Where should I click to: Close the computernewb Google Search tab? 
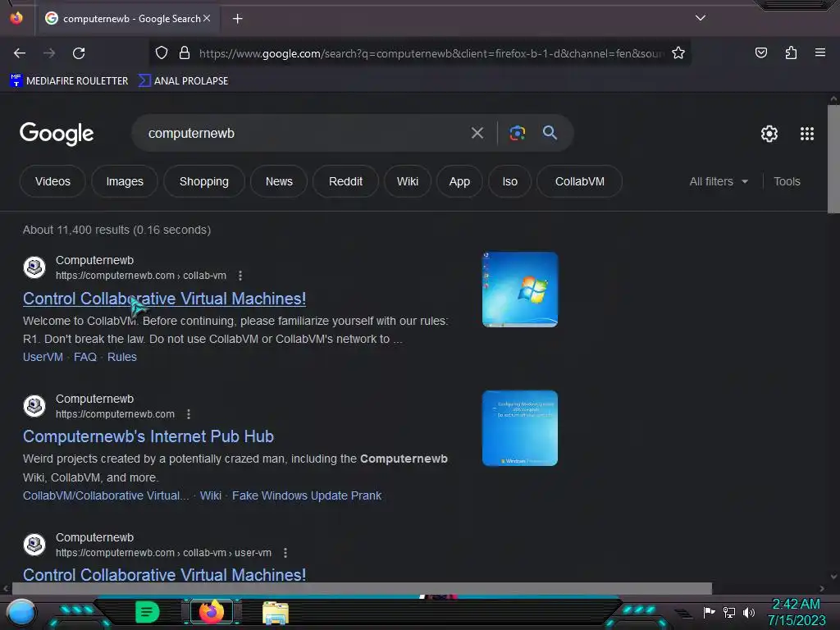(x=207, y=18)
